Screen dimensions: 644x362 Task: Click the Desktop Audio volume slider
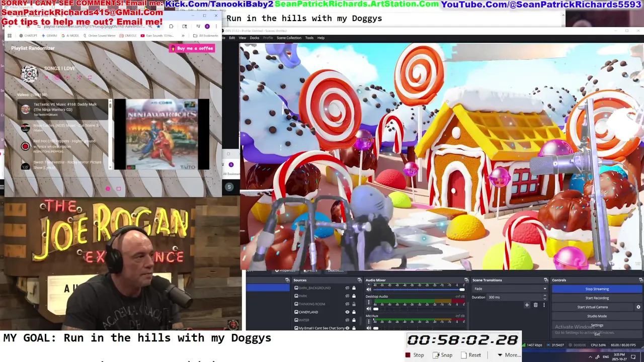click(419, 309)
